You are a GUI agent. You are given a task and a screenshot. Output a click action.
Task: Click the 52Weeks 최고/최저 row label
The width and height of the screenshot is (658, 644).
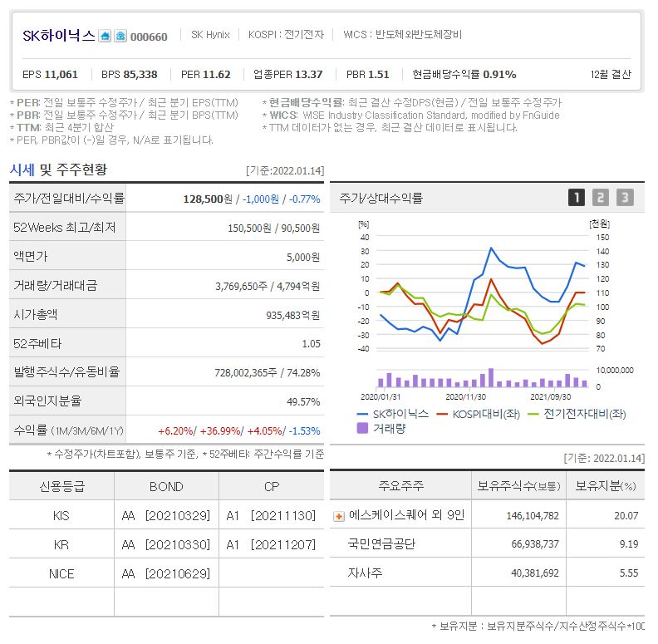[x=65, y=228]
